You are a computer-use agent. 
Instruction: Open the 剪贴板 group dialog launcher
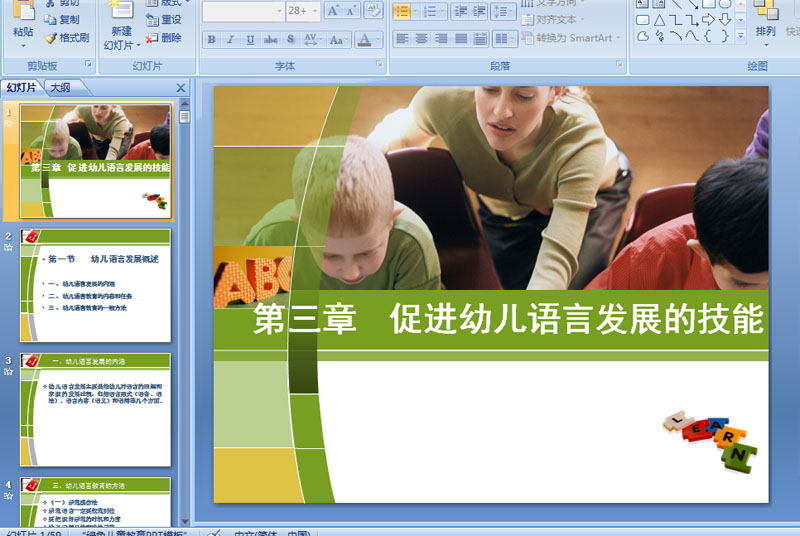pyautogui.click(x=88, y=64)
